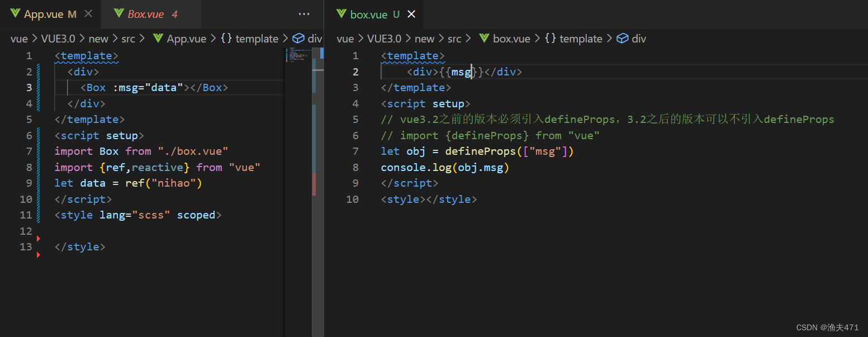Viewport: 868px width, 337px height.
Task: Click the template curly-braces icon in App.vue breadcrumb
Action: (x=225, y=38)
